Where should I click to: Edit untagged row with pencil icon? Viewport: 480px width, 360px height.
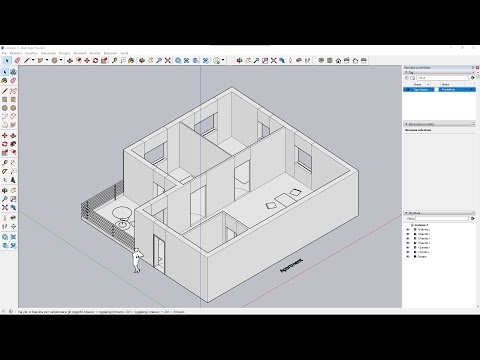(x=472, y=90)
